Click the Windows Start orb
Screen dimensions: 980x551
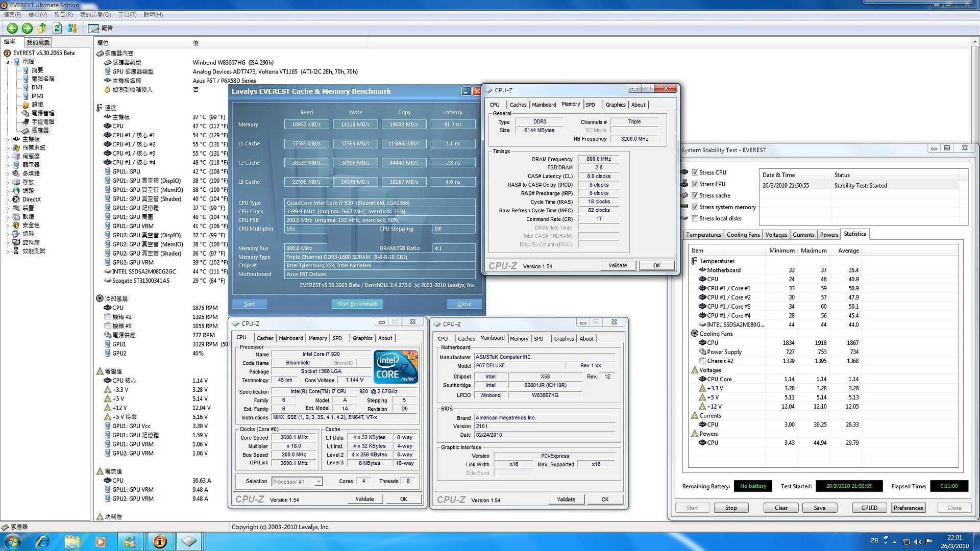(12, 541)
